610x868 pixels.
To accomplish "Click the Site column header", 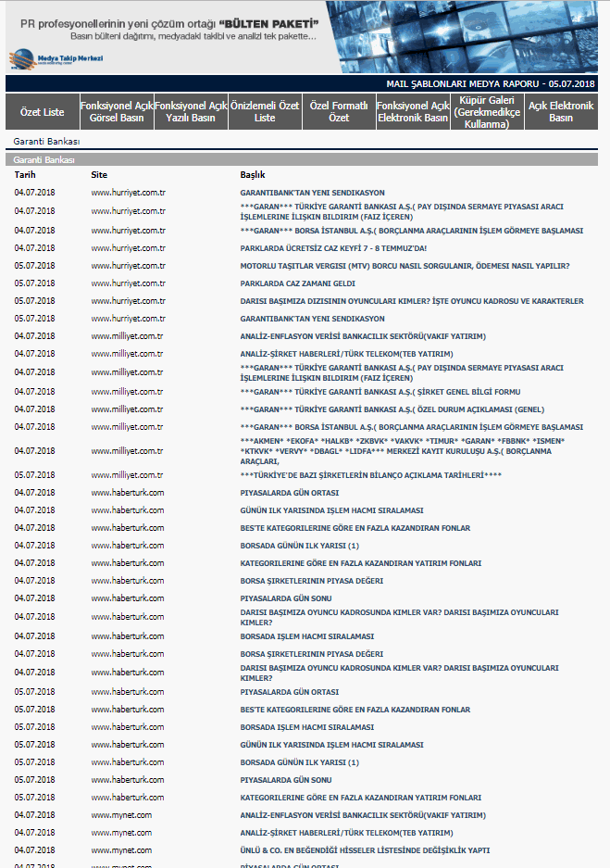I will click(99, 175).
